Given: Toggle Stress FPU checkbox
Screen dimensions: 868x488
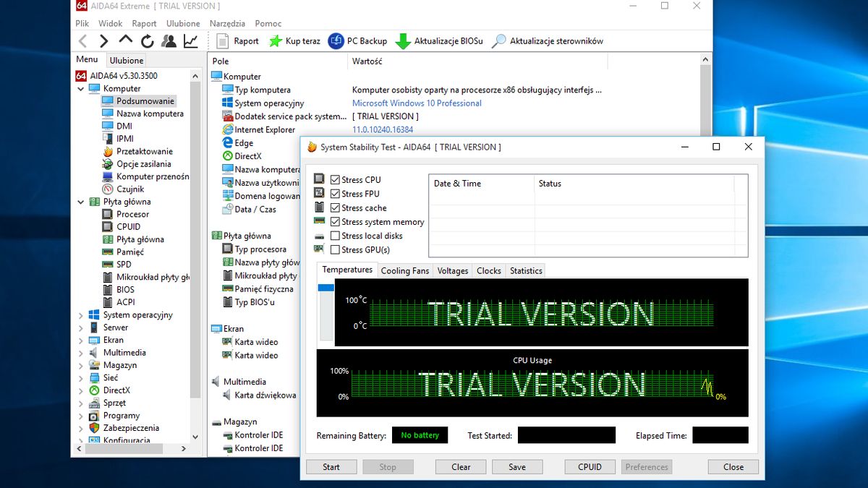Looking at the screenshot, I should click(x=335, y=194).
